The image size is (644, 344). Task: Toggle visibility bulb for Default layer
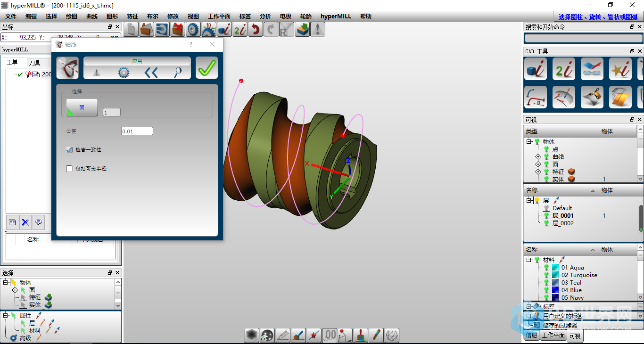546,208
